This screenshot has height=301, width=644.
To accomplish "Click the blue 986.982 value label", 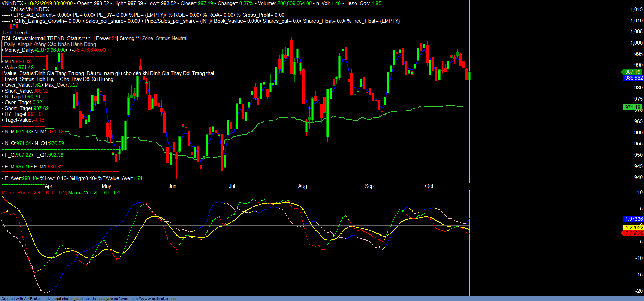I will pos(633,78).
